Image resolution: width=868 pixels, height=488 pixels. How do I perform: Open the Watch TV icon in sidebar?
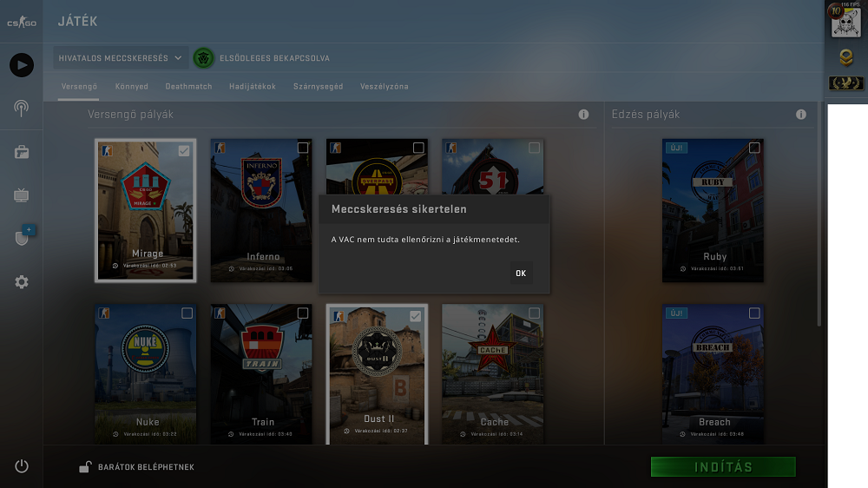(22, 195)
